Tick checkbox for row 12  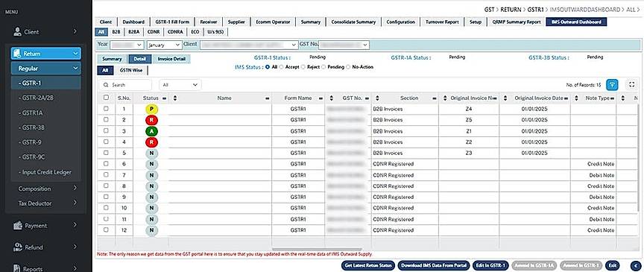[107, 230]
